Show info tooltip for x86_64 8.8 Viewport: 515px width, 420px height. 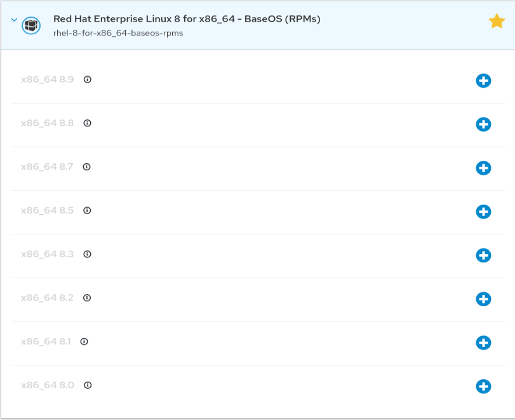88,123
